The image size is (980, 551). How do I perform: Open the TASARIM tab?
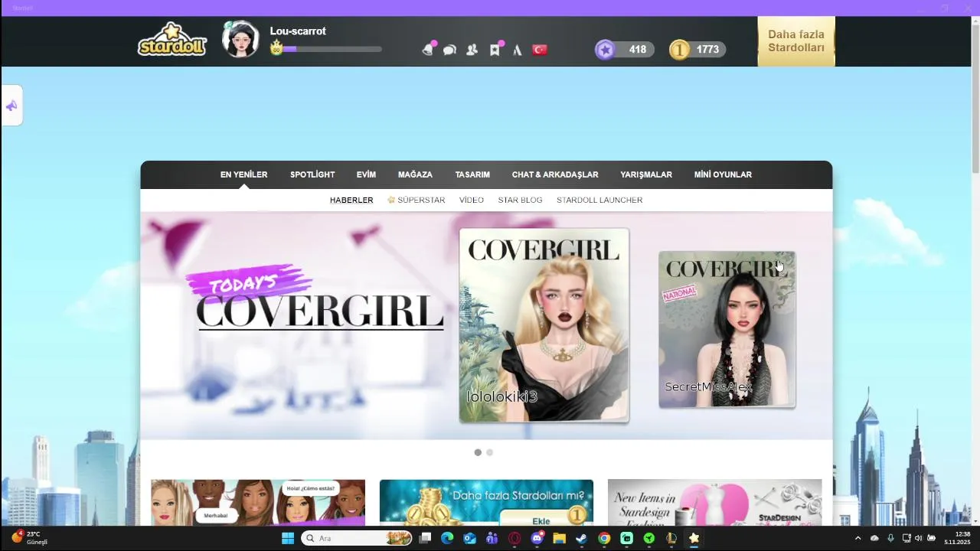[472, 174]
